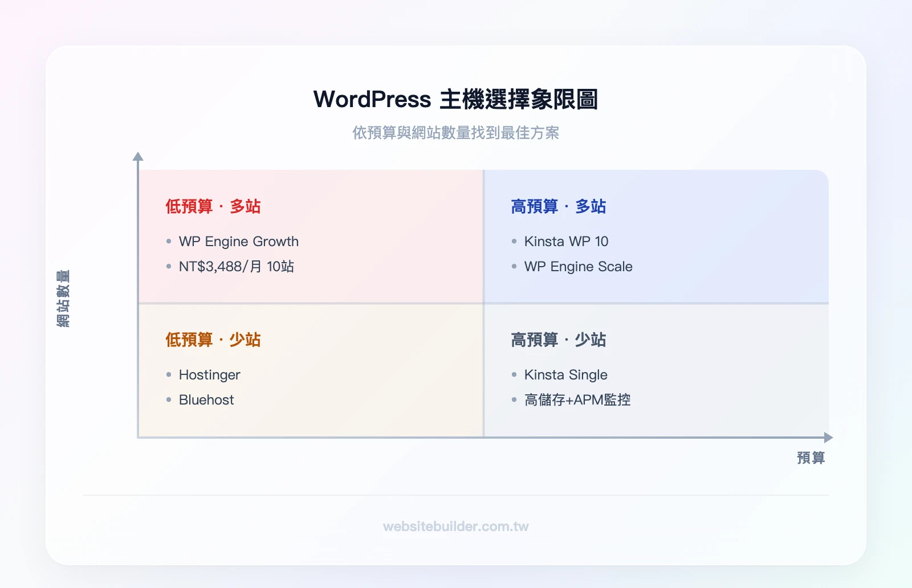
Task: Open the websitebuilder.com.tw footer link
Action: pos(455,526)
